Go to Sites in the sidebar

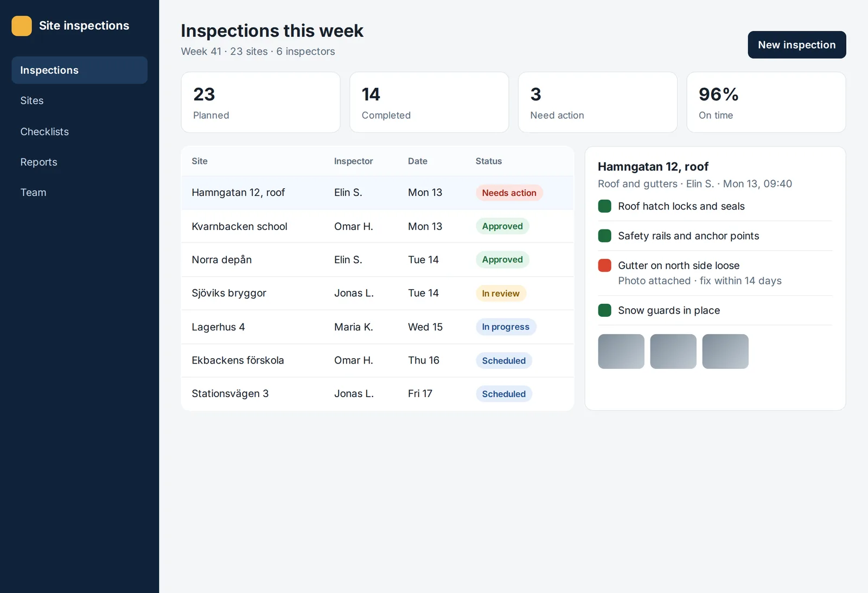(x=79, y=100)
